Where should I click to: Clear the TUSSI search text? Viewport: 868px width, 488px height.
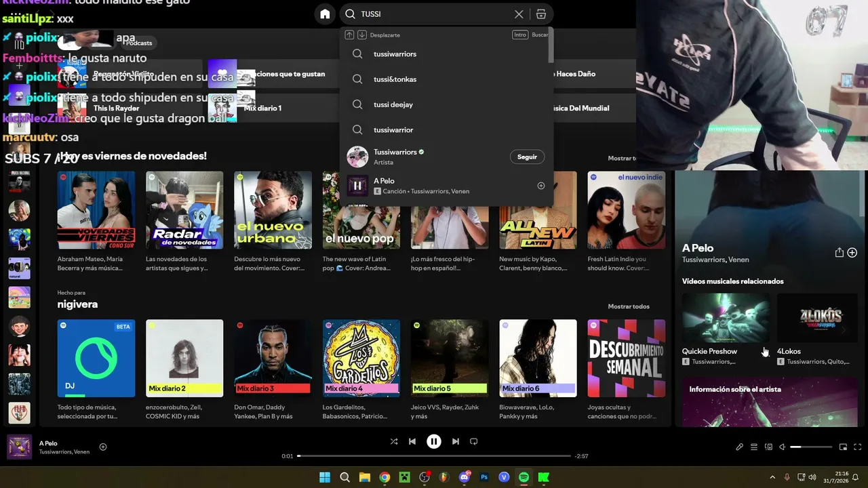pos(519,14)
